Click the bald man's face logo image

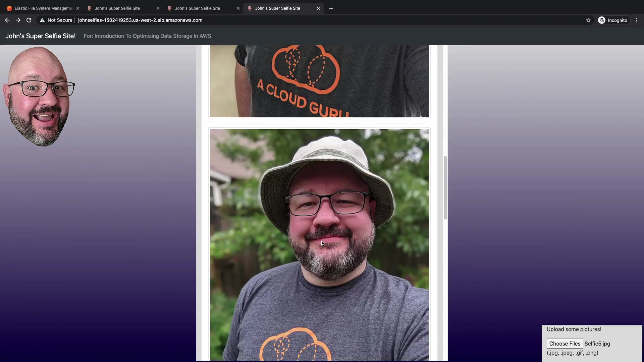tap(39, 97)
